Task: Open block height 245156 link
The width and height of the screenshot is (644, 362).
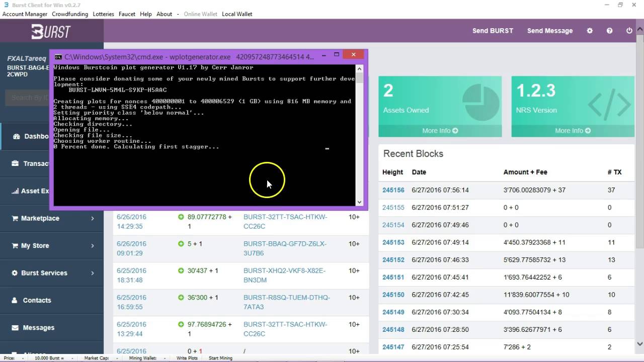Action: pyautogui.click(x=393, y=190)
